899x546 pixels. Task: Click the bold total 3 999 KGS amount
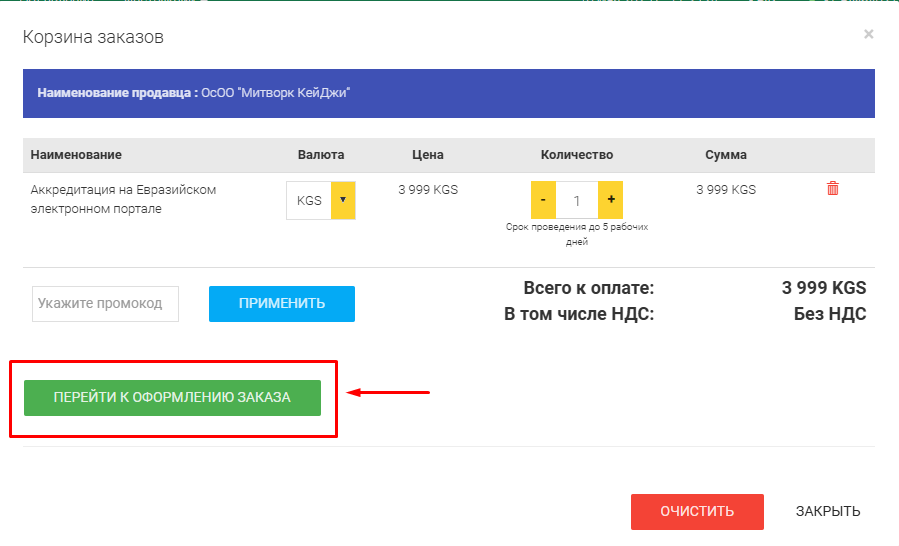(x=824, y=288)
